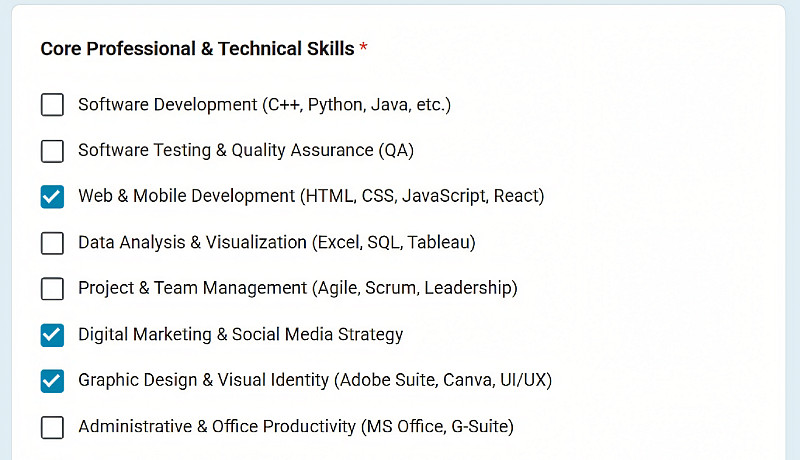Screen dimensions: 800x460
Task: Click 'Digital Marketing & Social Media Strategy' text
Action: point(240,335)
